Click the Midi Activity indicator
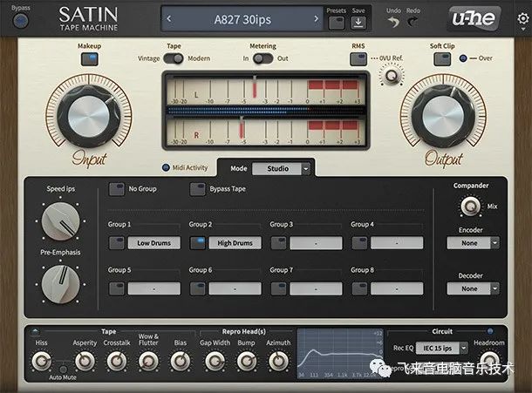532x393 pixels. (166, 167)
